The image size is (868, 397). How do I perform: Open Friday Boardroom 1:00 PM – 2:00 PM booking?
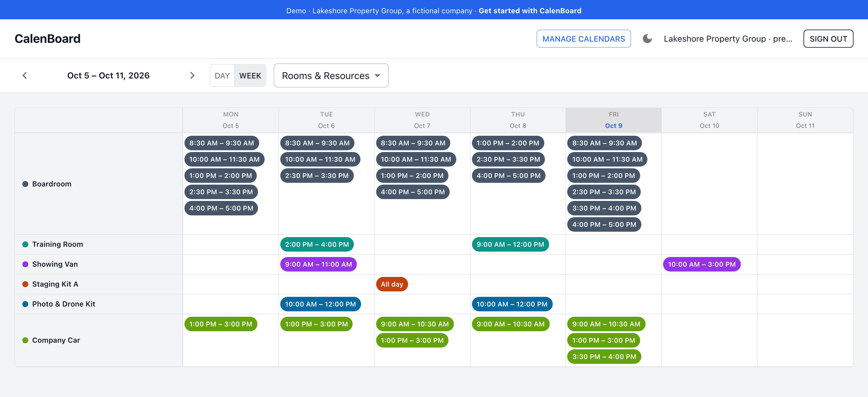(x=603, y=175)
